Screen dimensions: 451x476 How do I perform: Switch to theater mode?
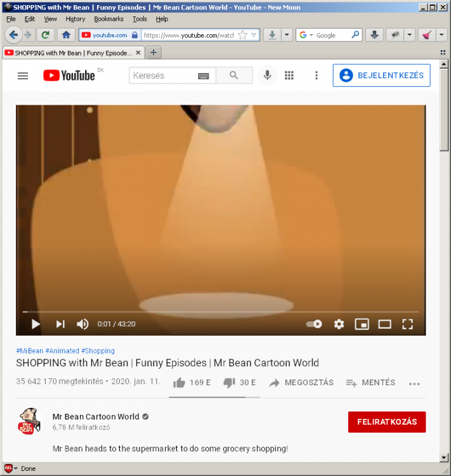[384, 324]
